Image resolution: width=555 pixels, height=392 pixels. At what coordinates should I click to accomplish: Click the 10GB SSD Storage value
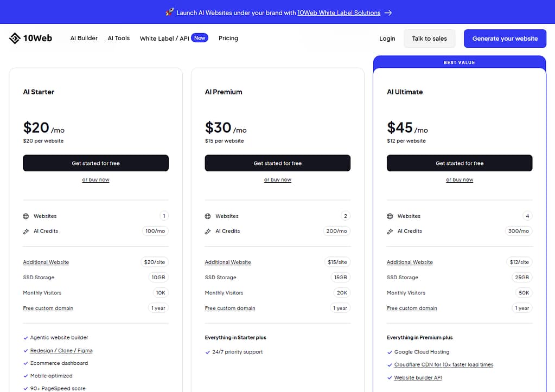point(158,278)
